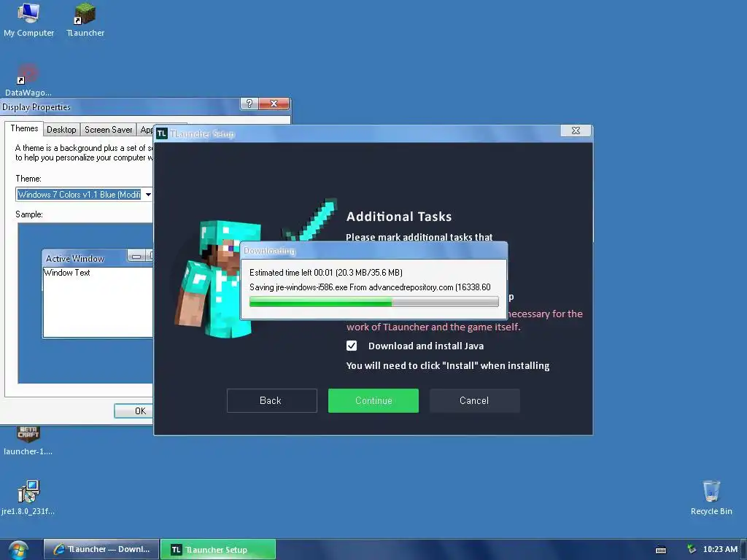Click the Cancel button in TLauncher Setup
Image resolution: width=747 pixels, height=560 pixels.
pyautogui.click(x=474, y=400)
